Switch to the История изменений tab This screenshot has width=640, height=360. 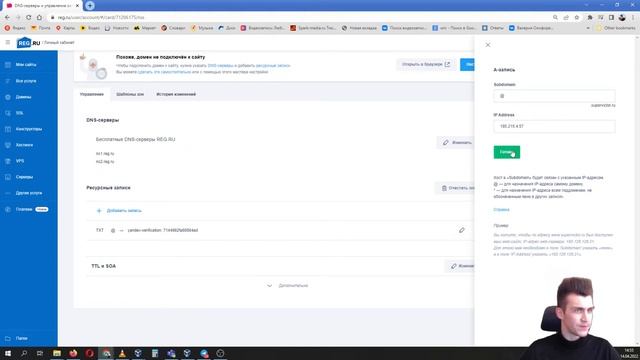point(176,94)
